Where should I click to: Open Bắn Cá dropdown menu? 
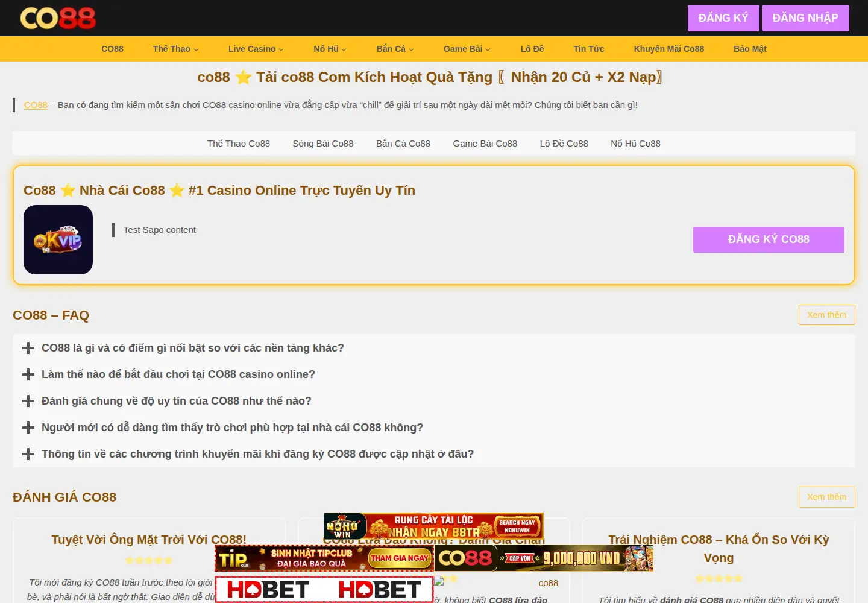tap(395, 49)
